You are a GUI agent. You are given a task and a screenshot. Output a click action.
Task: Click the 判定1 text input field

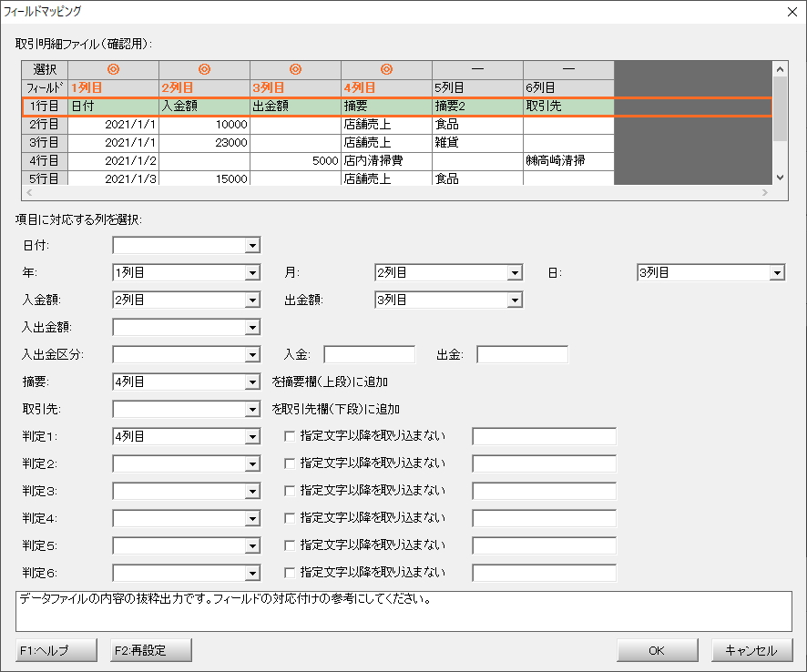click(544, 436)
